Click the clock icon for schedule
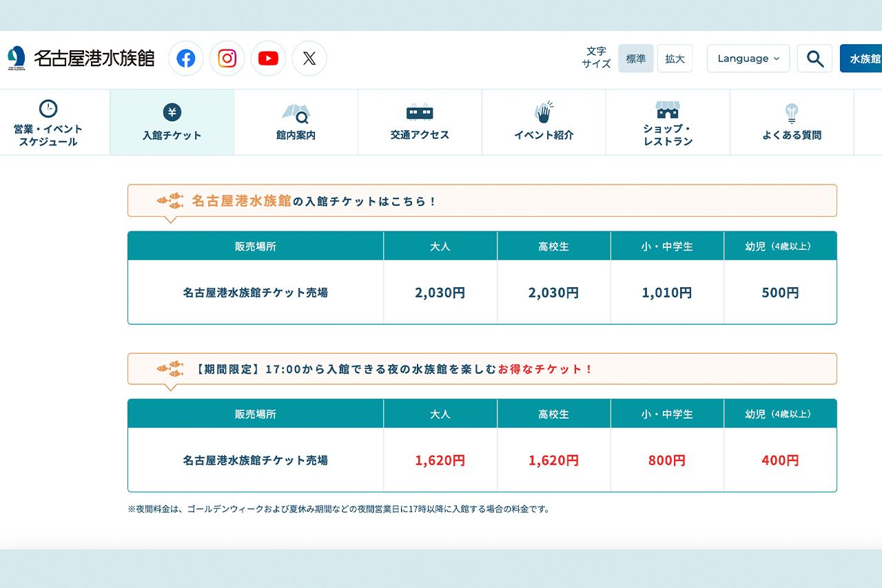The image size is (882, 588). tap(48, 109)
